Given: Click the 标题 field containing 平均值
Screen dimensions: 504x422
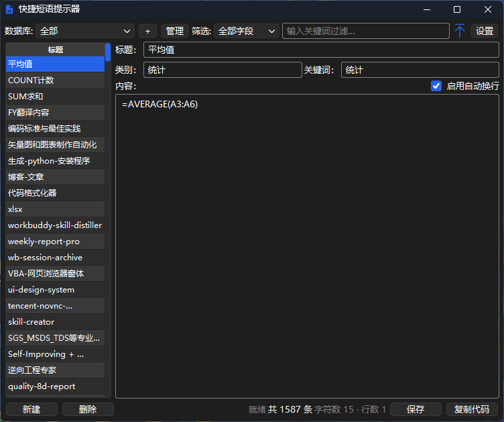Looking at the screenshot, I should (x=321, y=50).
